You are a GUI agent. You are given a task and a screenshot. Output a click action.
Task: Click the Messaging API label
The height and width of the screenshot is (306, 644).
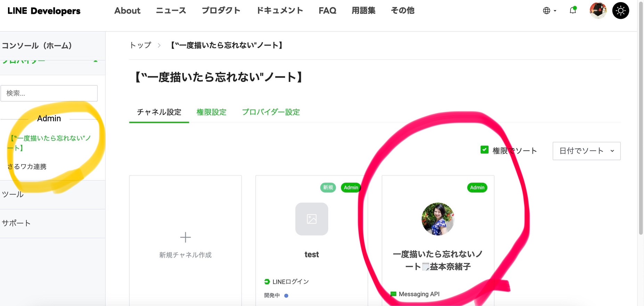(419, 294)
